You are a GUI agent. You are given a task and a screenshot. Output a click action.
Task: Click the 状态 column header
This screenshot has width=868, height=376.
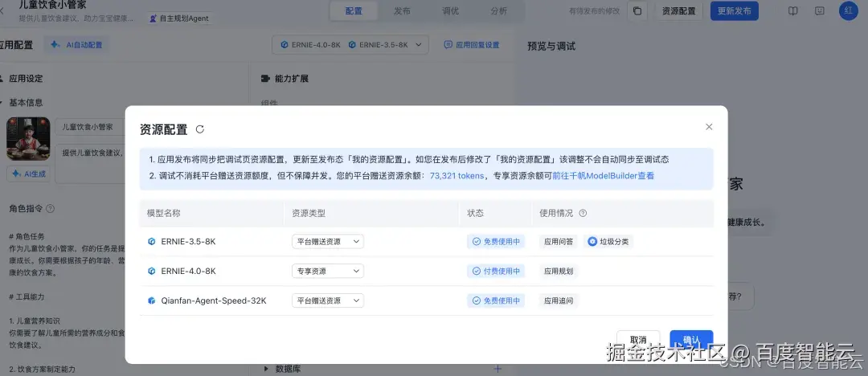476,213
